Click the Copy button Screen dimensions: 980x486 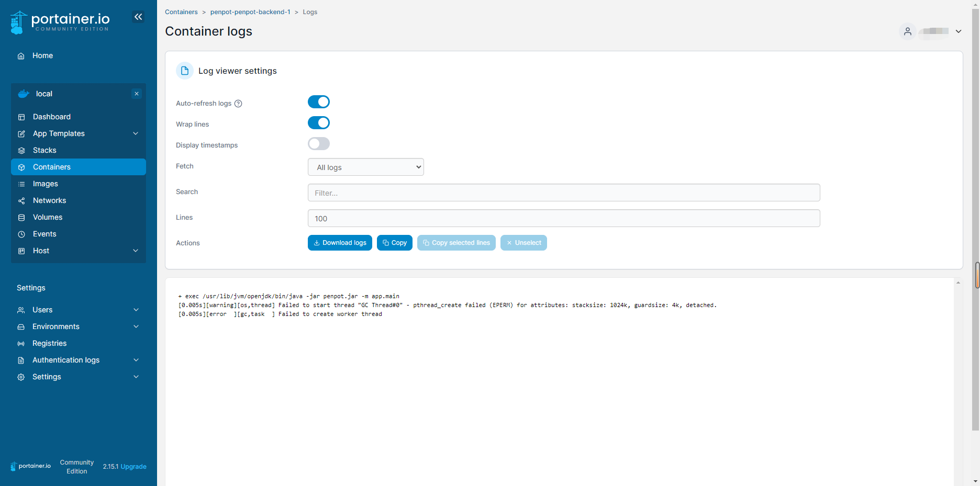pos(395,243)
